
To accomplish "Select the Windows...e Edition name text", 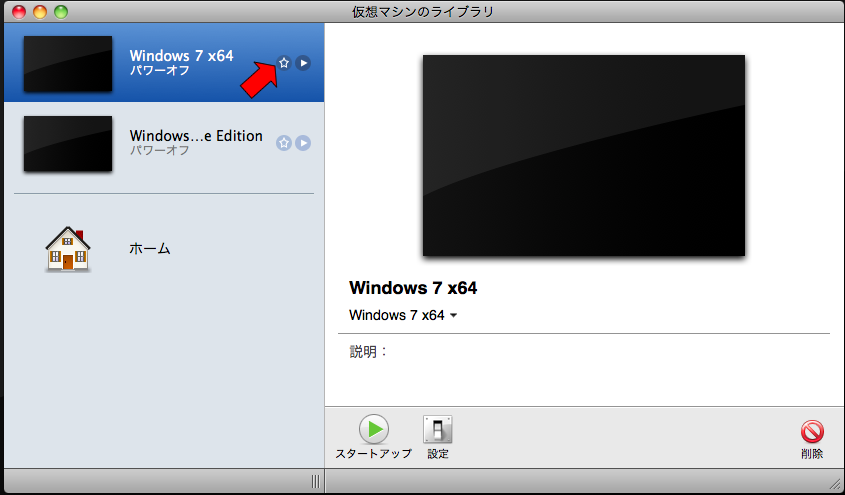I will point(196,136).
